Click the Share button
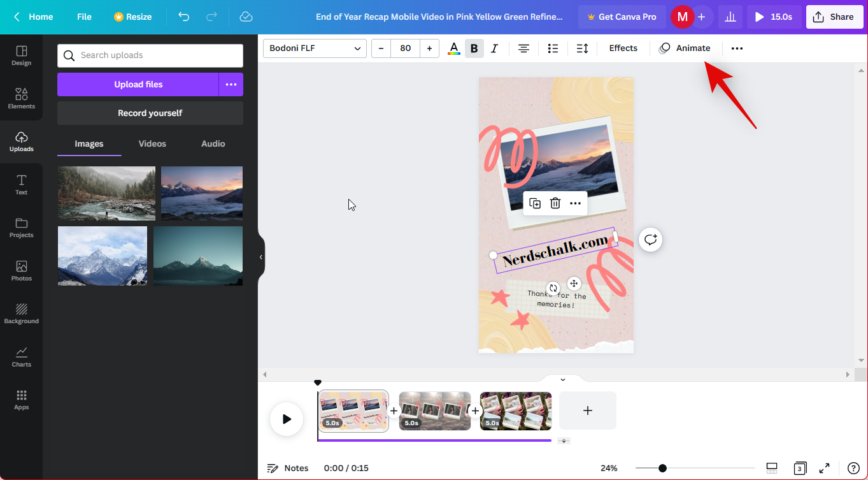Screen dimensions: 868x480 pos(835,17)
